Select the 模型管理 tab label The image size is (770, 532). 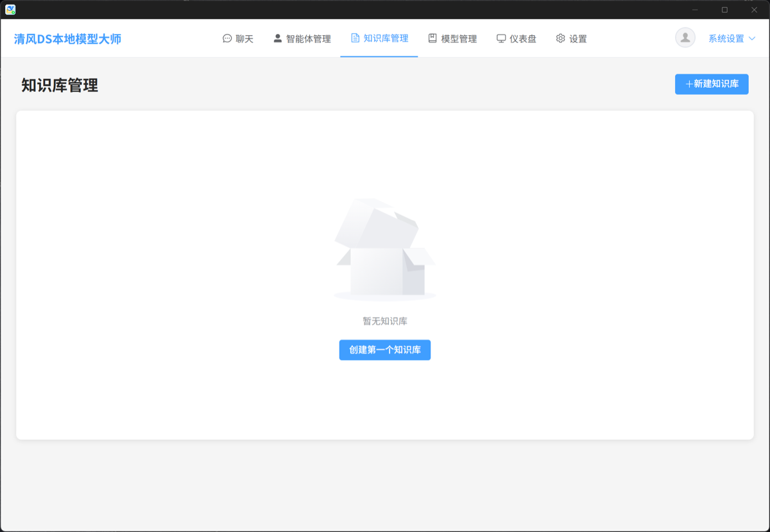click(x=459, y=39)
